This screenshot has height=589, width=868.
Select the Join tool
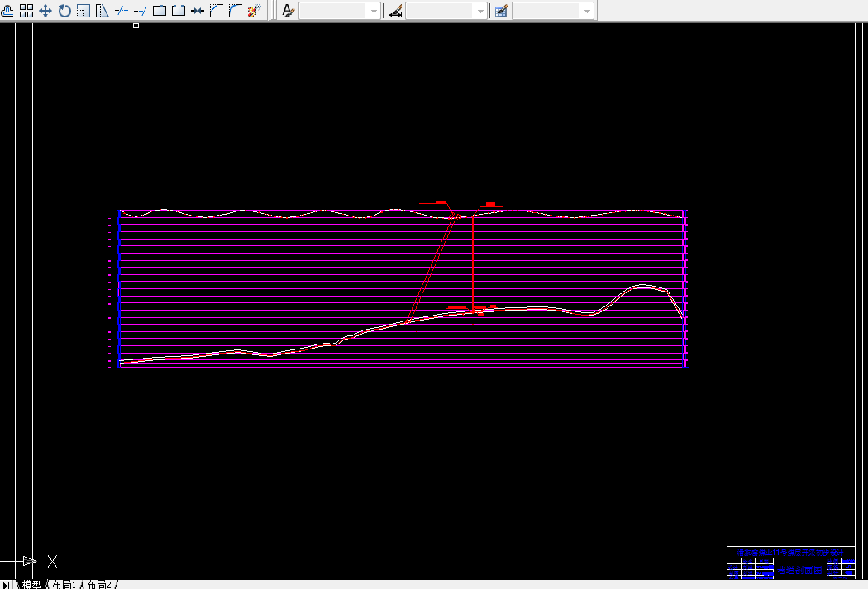pos(197,11)
